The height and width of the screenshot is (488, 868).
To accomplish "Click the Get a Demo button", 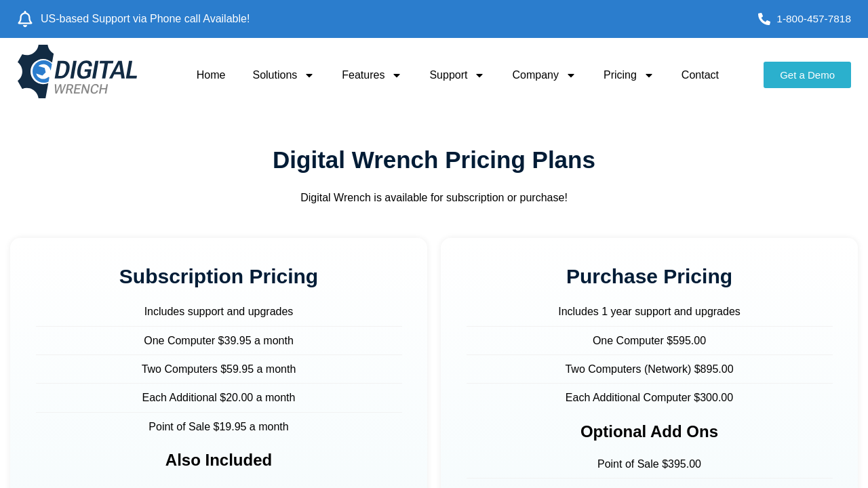I will [807, 75].
